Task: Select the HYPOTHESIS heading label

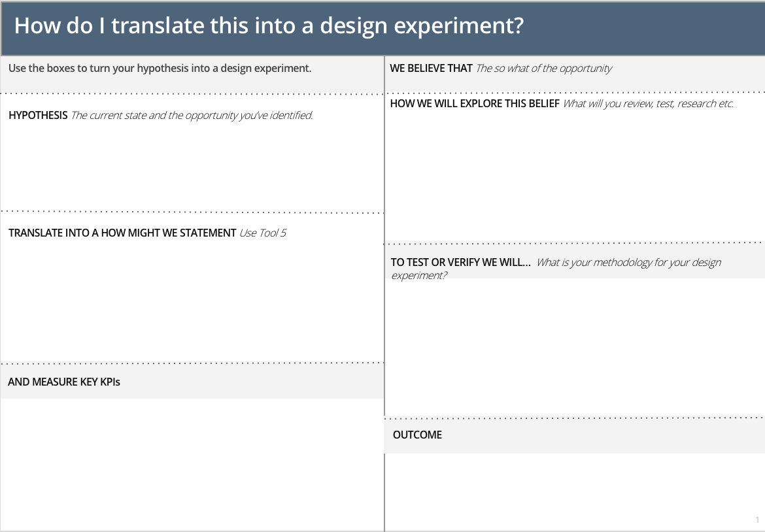Action: (x=38, y=116)
